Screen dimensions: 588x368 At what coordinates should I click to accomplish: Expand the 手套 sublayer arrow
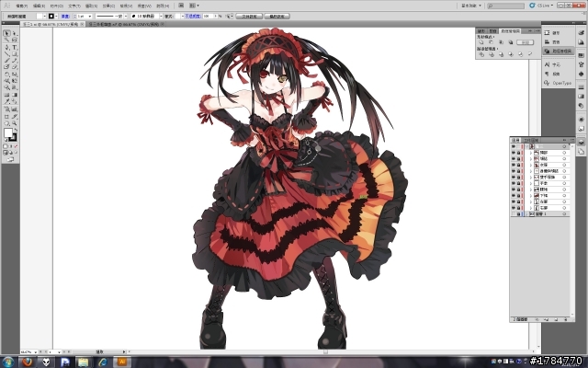pyautogui.click(x=531, y=183)
